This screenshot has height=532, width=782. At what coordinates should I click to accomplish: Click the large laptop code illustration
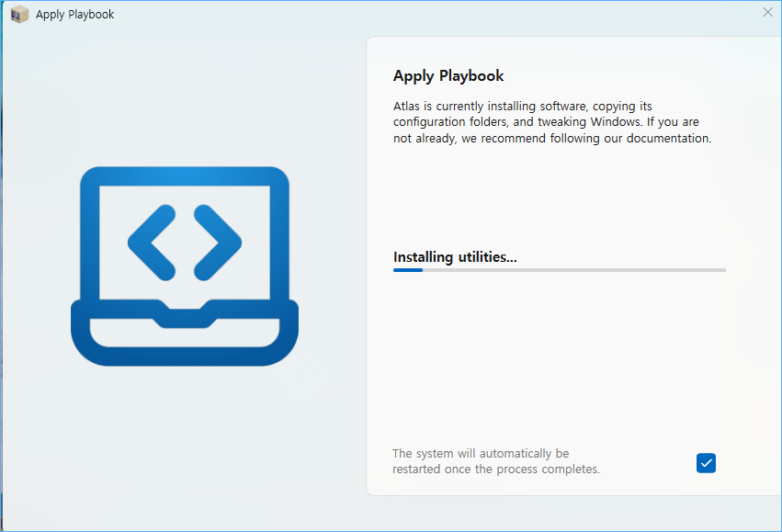click(185, 266)
